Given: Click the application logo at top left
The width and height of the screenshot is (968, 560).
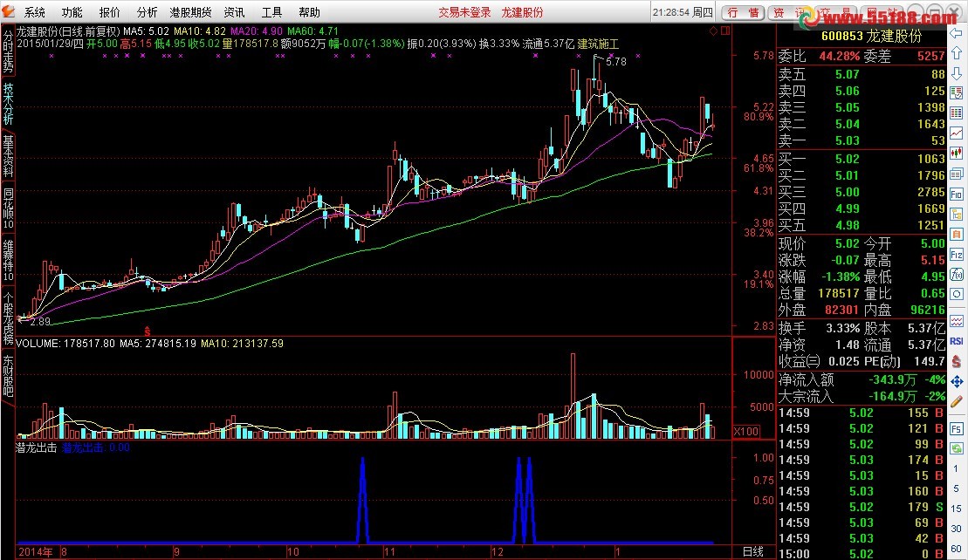Looking at the screenshot, I should pyautogui.click(x=9, y=11).
